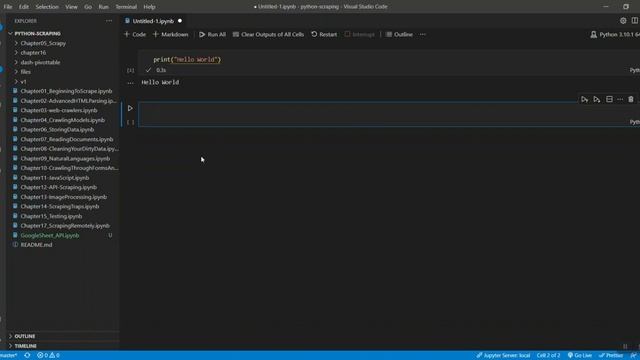
Task: Open more notebook toolbar actions ellipsis
Action: pyautogui.click(x=422, y=34)
